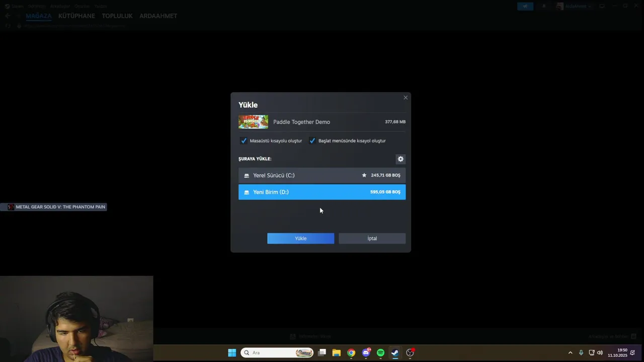Click the microphone tray icon
The width and height of the screenshot is (644, 362).
coord(581,352)
